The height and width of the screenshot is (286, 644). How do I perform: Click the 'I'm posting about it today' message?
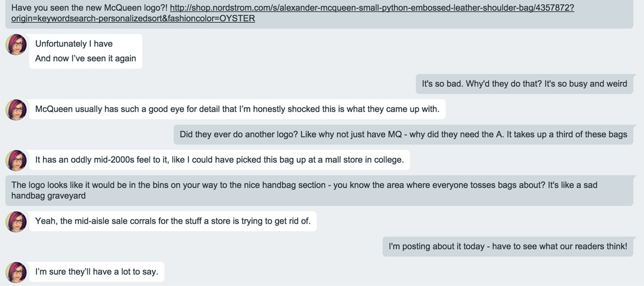point(508,246)
